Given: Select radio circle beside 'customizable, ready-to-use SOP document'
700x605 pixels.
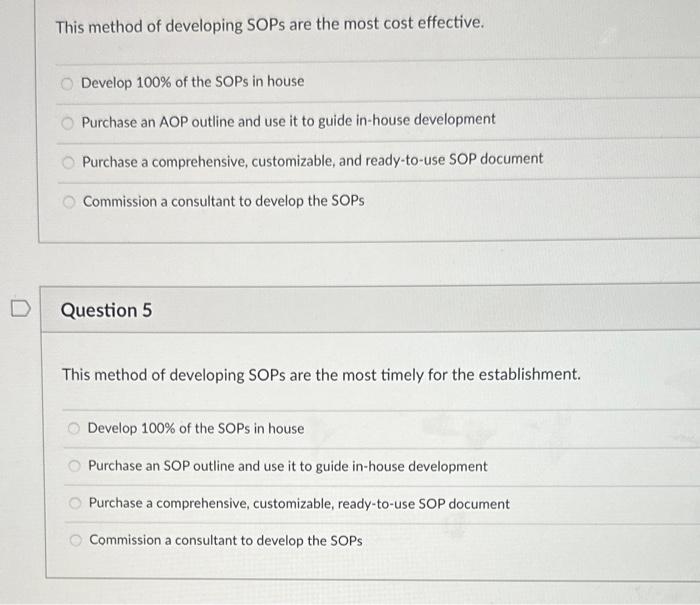Looking at the screenshot, I should click(x=75, y=503).
